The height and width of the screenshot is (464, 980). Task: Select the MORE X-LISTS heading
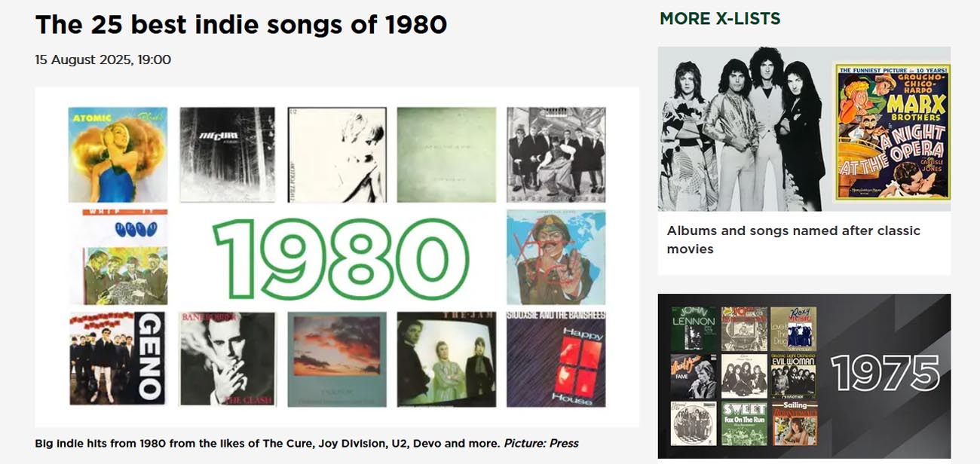pos(720,19)
